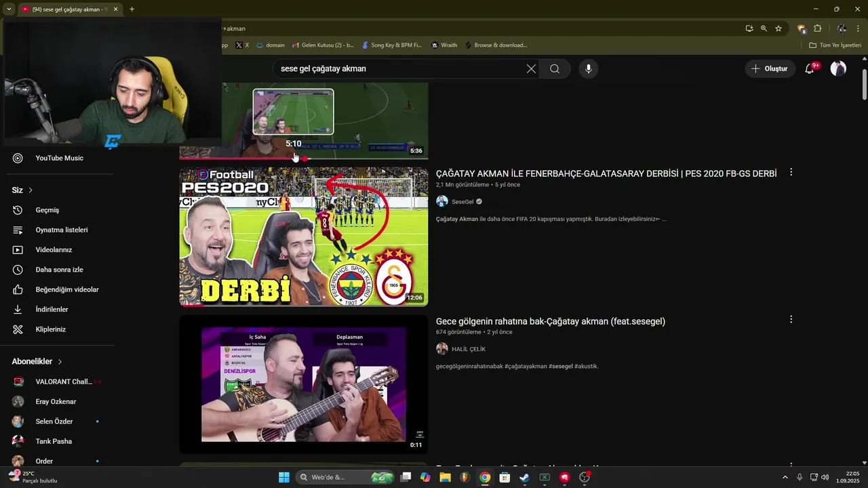Open the Windows Start menu

(284, 477)
